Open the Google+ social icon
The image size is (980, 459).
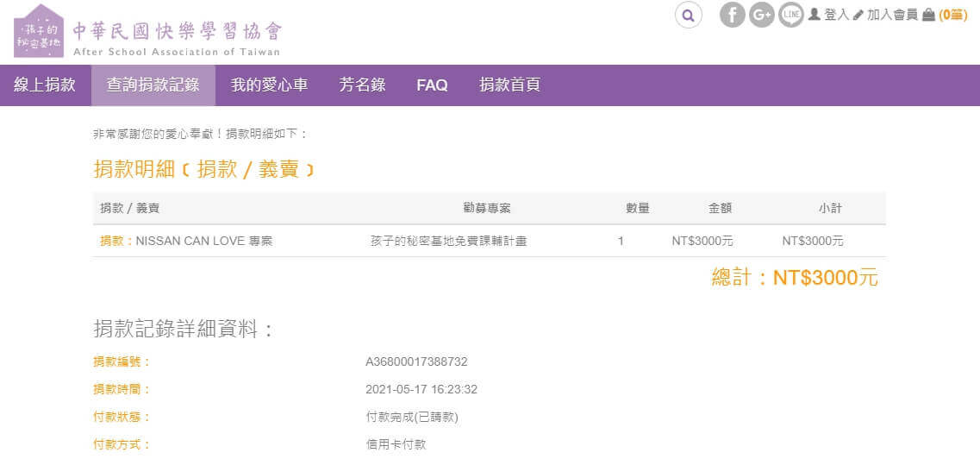(761, 15)
